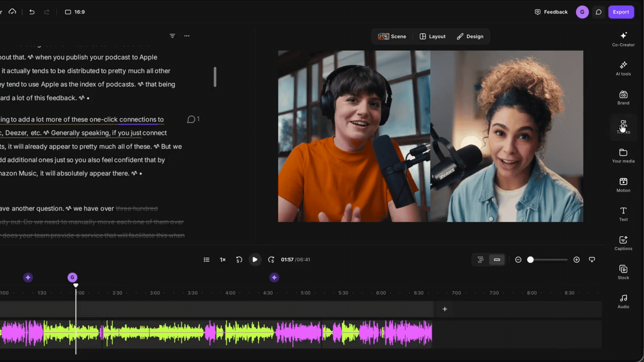Click the first AI sparkle timeline marker
644x362 pixels.
[x=28, y=278]
